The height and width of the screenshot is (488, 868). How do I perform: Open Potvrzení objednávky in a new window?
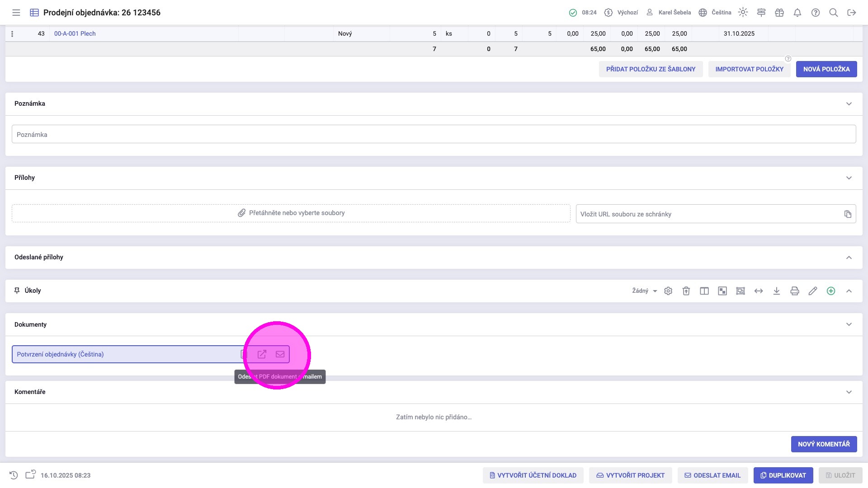pos(262,354)
